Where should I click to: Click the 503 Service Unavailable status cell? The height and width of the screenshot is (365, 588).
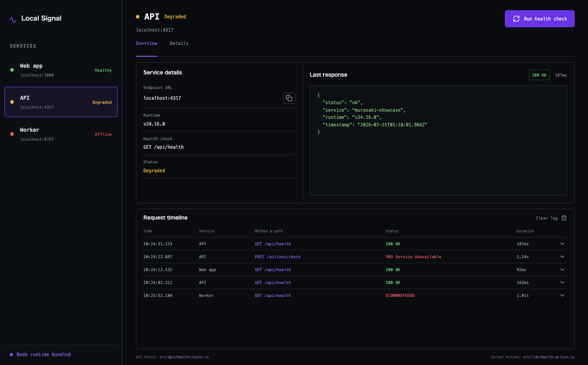(413, 257)
